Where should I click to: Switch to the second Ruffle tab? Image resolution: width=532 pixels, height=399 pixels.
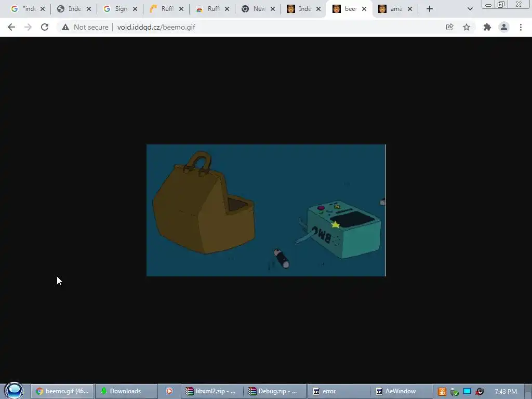click(208, 9)
